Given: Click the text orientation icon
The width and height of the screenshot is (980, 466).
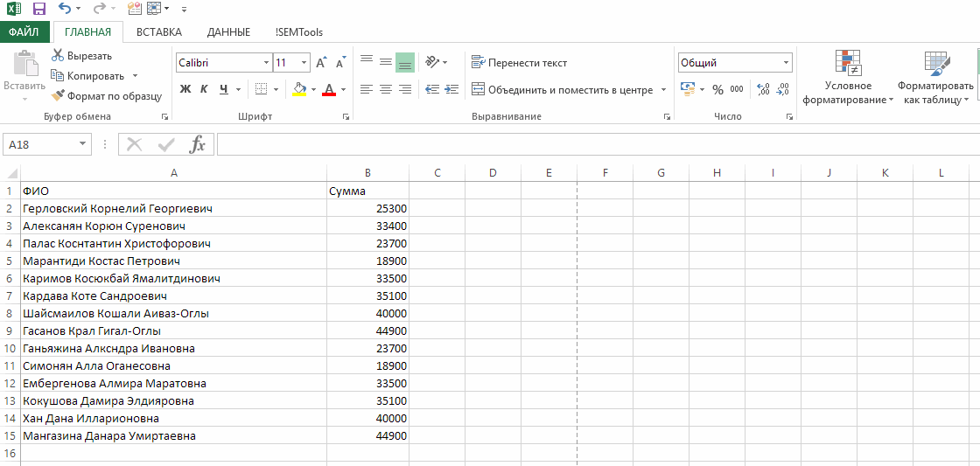Looking at the screenshot, I should tap(432, 61).
